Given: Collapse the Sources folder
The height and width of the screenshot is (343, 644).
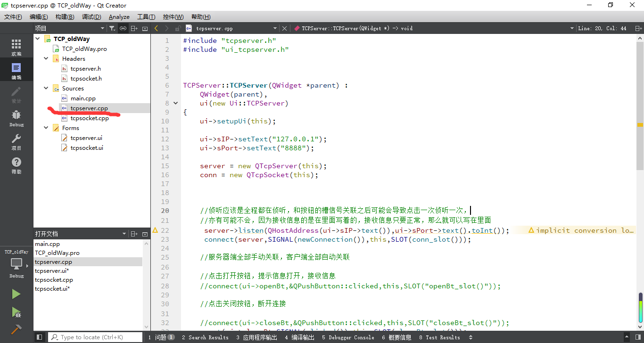Looking at the screenshot, I should click(46, 88).
